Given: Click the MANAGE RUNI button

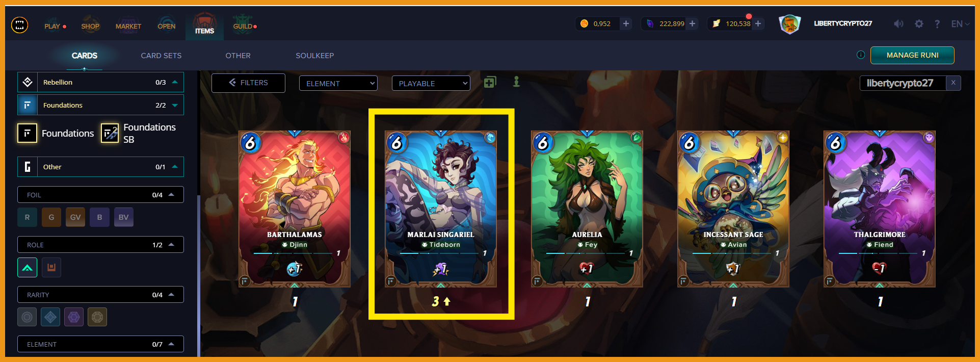Looking at the screenshot, I should [x=912, y=55].
